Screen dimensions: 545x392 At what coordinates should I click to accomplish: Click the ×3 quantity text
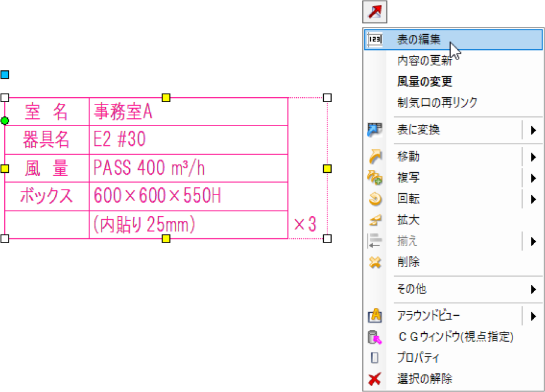pyautogui.click(x=305, y=224)
